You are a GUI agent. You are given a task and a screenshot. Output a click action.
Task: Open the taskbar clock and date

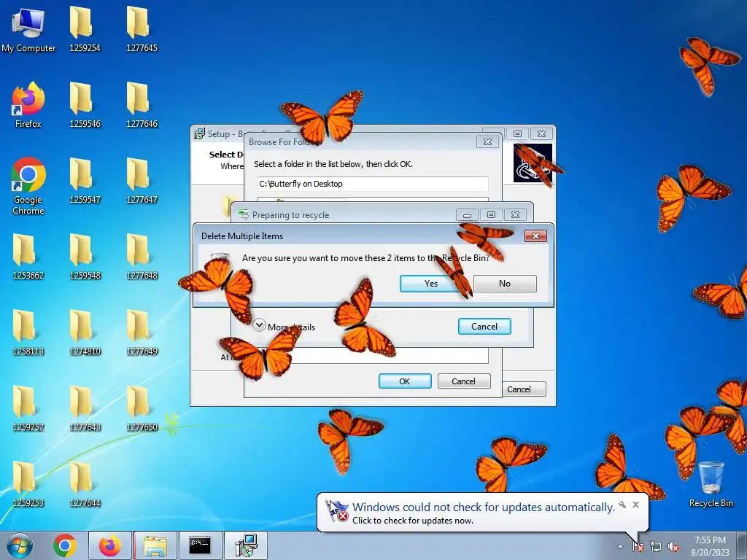(710, 546)
